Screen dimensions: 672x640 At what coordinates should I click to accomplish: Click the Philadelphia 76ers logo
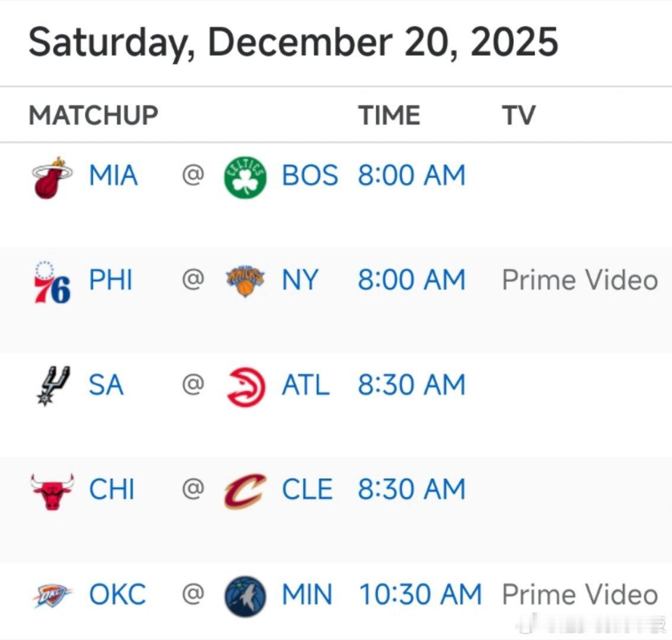click(52, 281)
